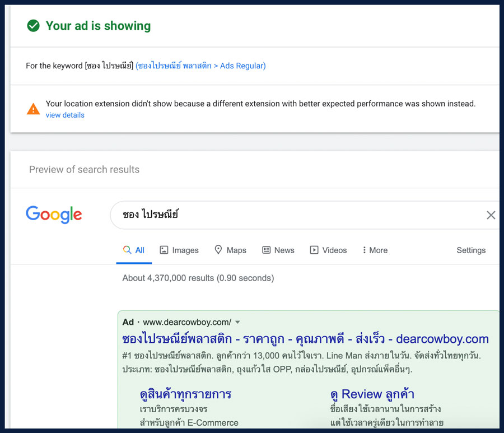
Task: Click the Maps pin icon
Action: pos(218,250)
